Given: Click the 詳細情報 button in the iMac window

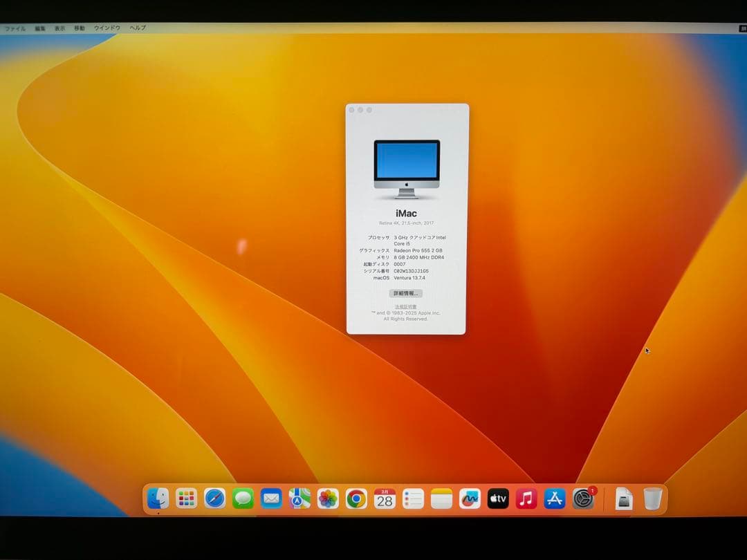Looking at the screenshot, I should 406,293.
